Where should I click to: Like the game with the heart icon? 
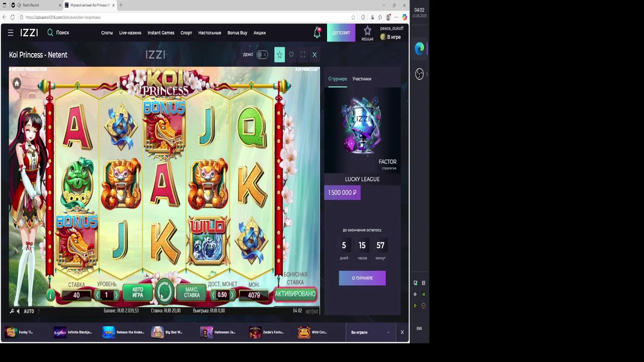[x=291, y=54]
